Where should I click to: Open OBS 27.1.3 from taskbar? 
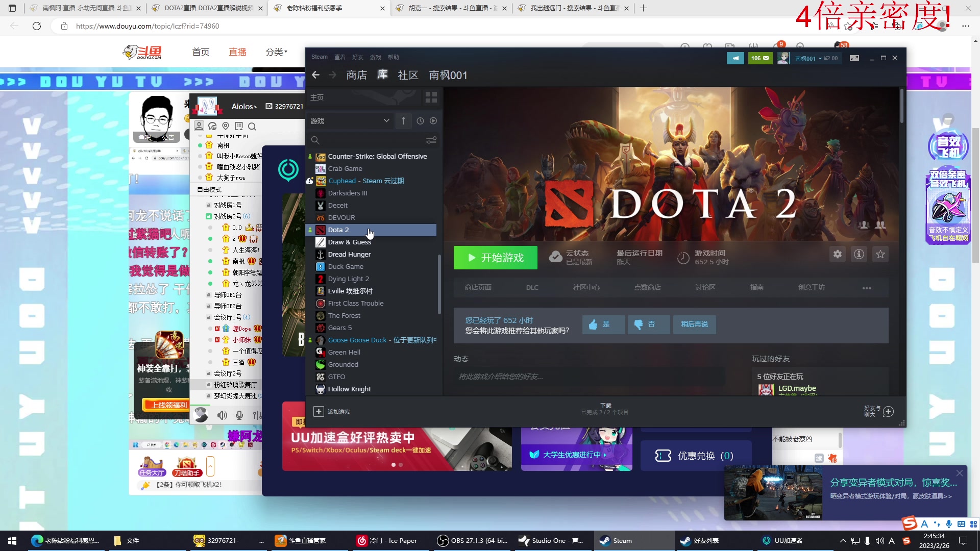click(473, 541)
